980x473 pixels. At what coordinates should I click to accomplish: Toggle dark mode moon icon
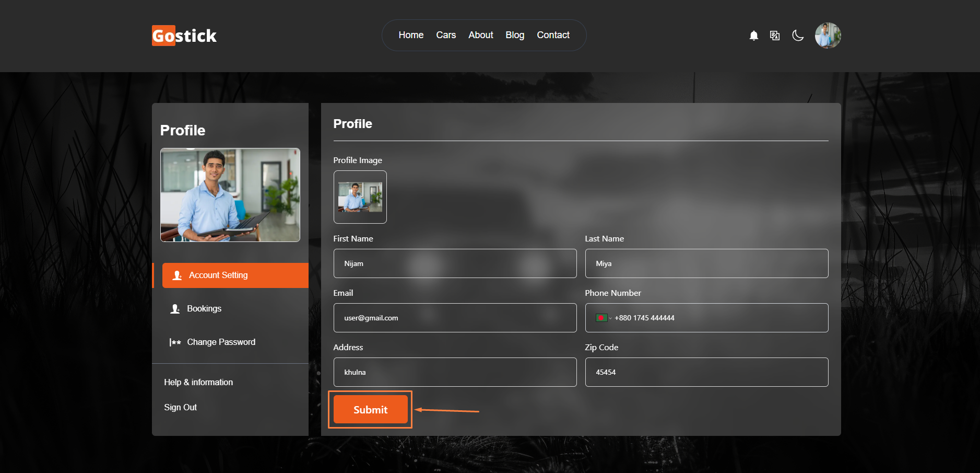[797, 36]
